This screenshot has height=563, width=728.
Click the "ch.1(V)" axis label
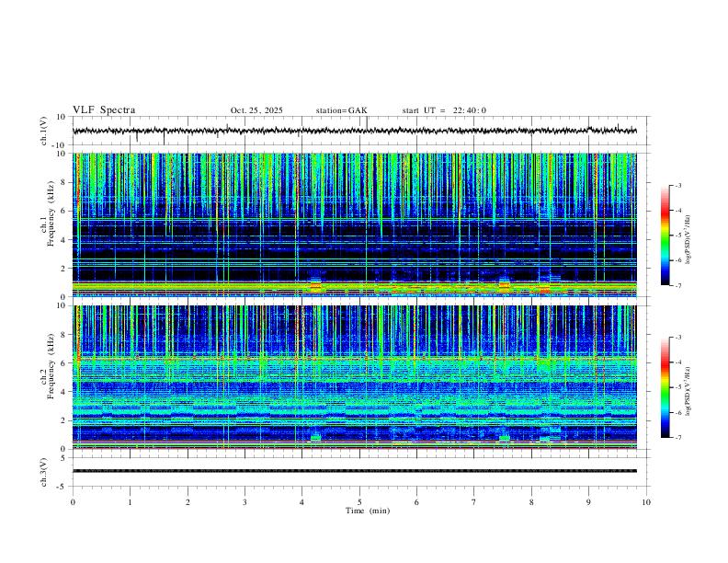tap(44, 131)
